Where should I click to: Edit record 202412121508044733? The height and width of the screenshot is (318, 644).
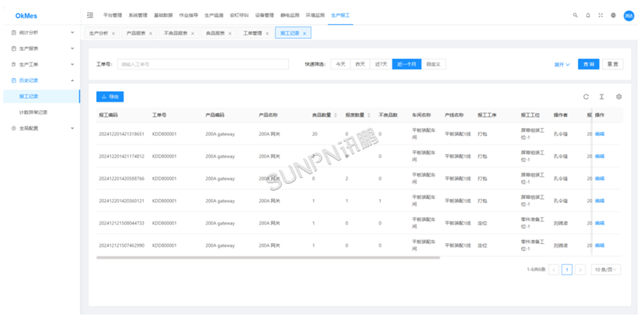(600, 223)
